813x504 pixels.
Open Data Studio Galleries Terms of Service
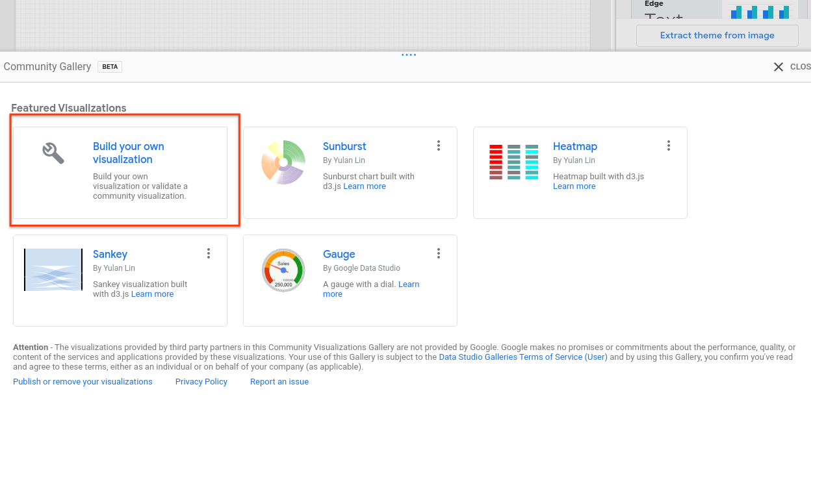click(x=523, y=357)
